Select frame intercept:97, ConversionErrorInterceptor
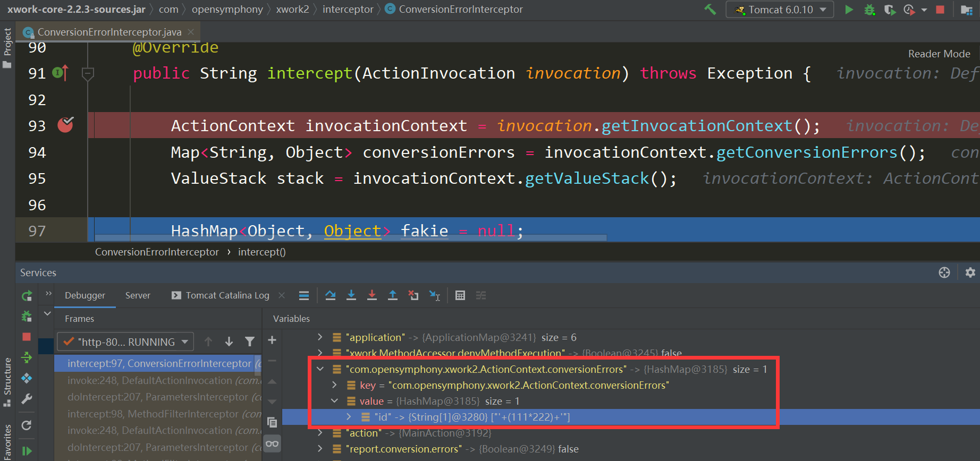 [158, 363]
